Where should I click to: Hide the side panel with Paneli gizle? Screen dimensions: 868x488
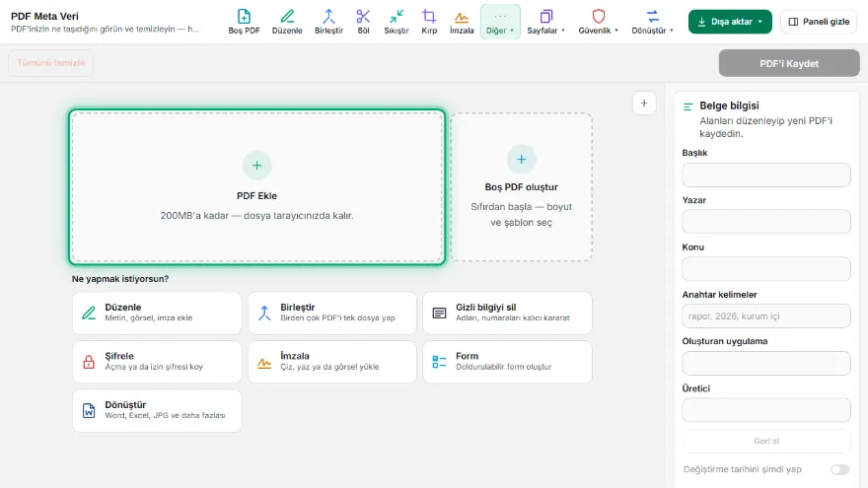coord(819,22)
